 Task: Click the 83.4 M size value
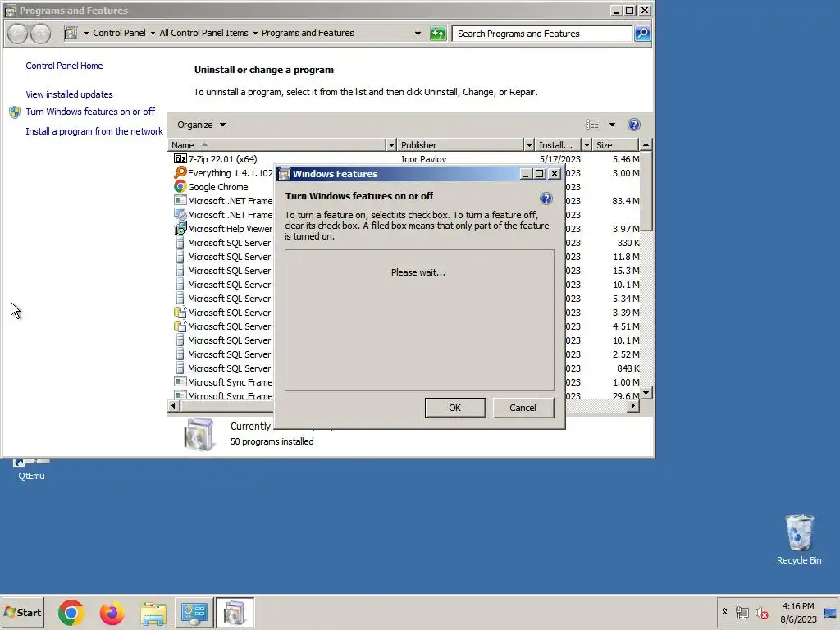point(626,201)
